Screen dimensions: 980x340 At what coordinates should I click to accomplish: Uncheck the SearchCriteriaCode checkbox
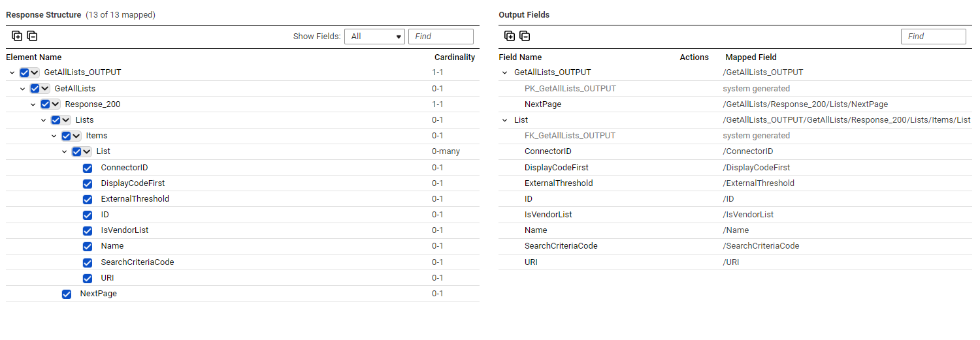tap(88, 262)
